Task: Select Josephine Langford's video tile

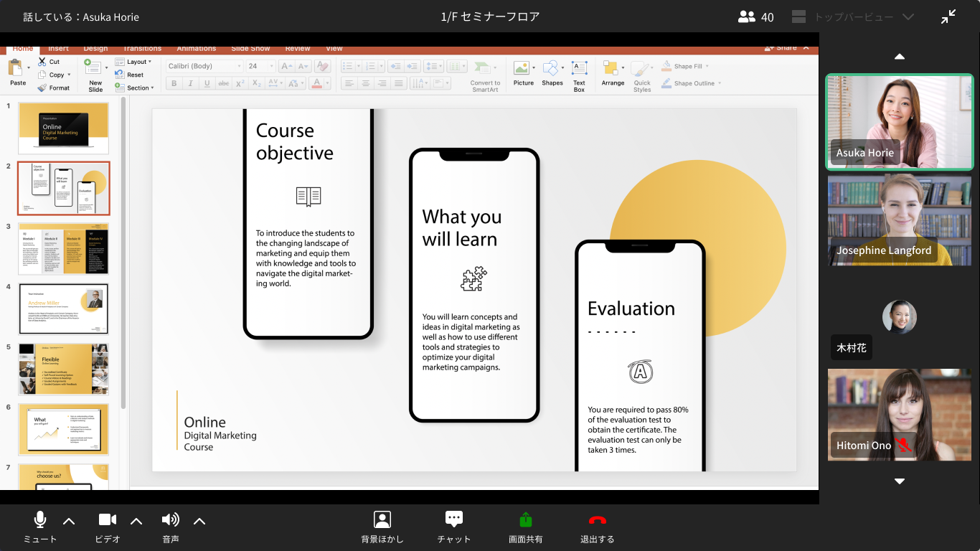Action: [x=900, y=221]
